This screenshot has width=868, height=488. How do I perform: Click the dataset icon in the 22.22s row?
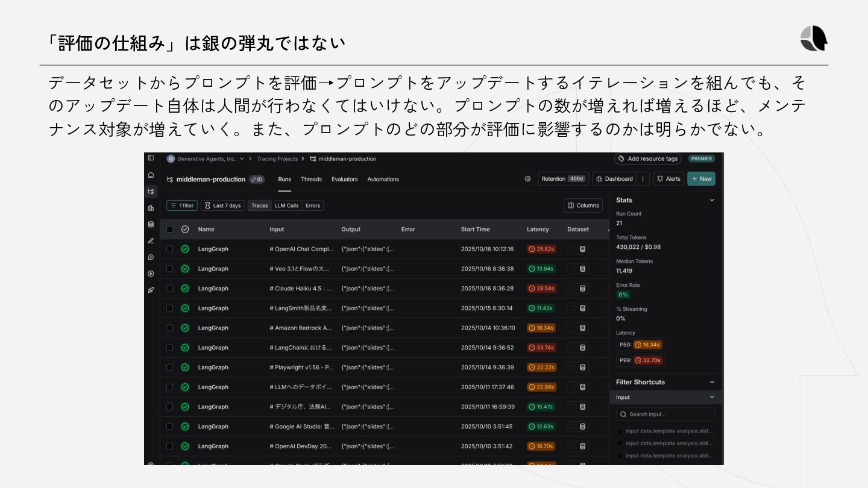point(583,368)
